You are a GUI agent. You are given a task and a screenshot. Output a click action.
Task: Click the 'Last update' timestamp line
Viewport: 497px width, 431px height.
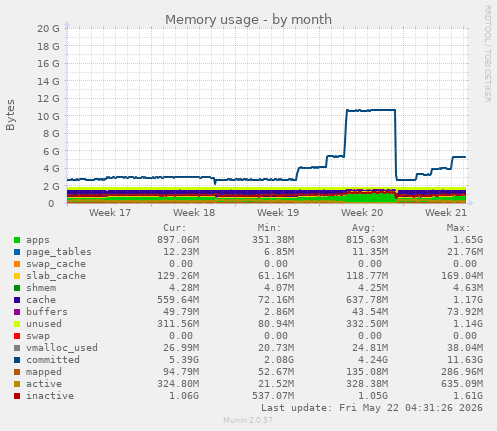(372, 408)
